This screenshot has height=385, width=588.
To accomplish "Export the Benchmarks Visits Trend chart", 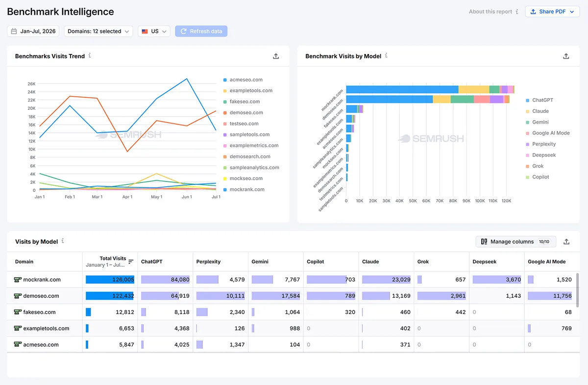I will pos(276,56).
